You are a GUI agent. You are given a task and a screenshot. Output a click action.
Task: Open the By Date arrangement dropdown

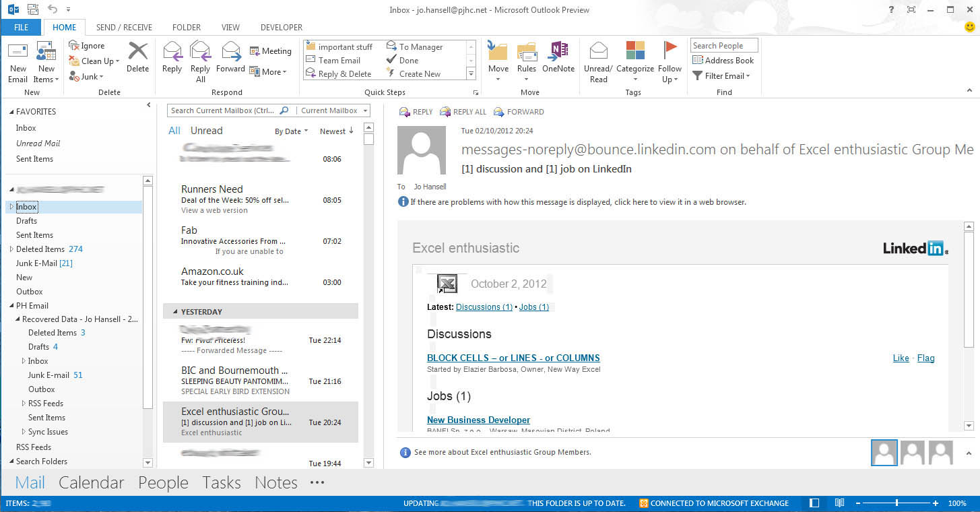point(292,131)
